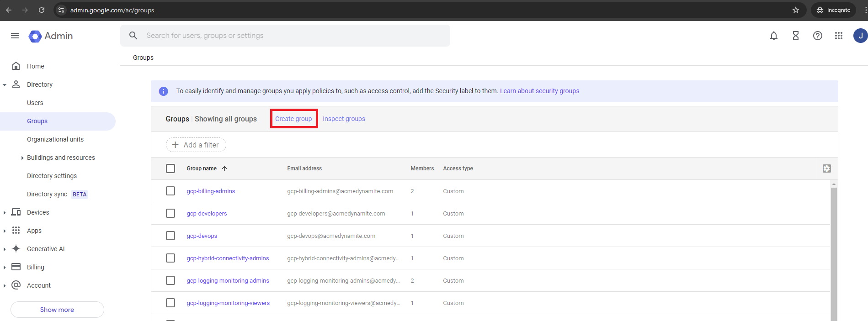Go to Users in the sidebar
This screenshot has height=321, width=868.
(35, 103)
